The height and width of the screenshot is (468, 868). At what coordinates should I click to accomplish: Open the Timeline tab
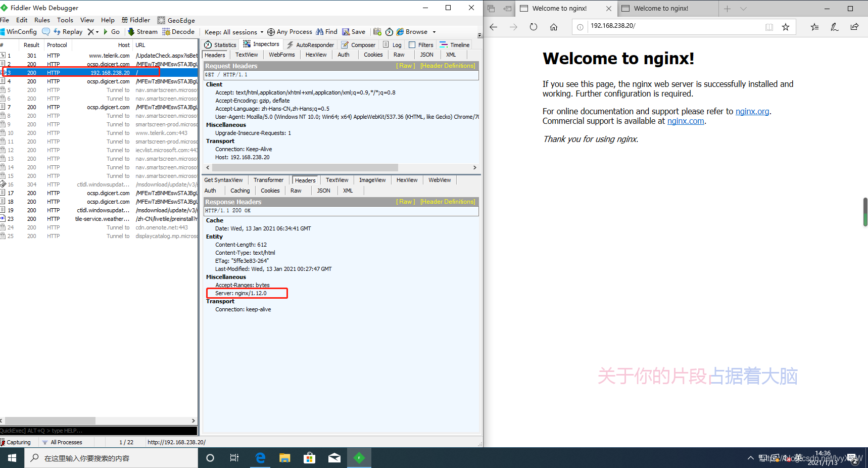(x=455, y=45)
